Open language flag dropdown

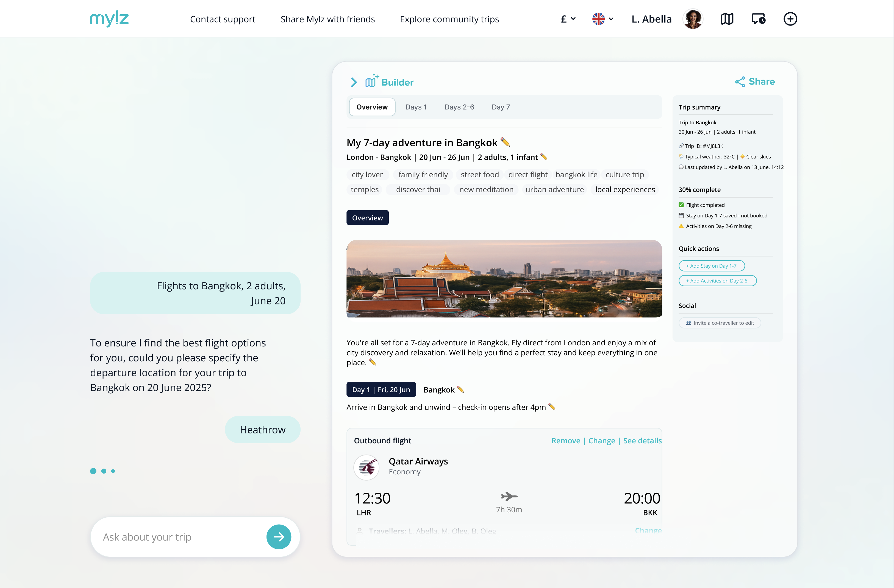(x=603, y=19)
